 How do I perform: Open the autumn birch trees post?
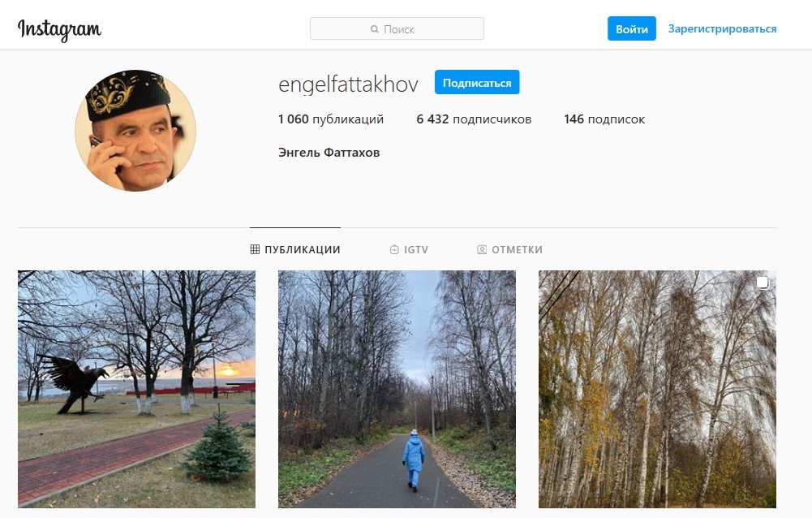click(x=657, y=389)
